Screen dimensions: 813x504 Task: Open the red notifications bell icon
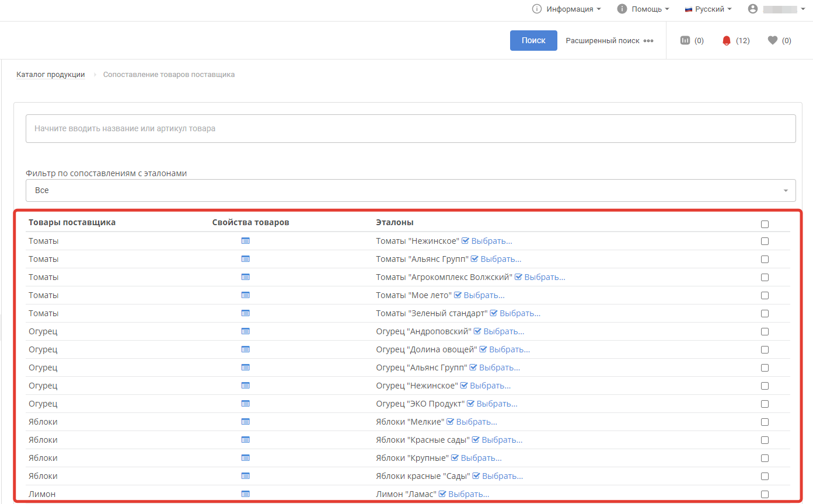(x=726, y=41)
